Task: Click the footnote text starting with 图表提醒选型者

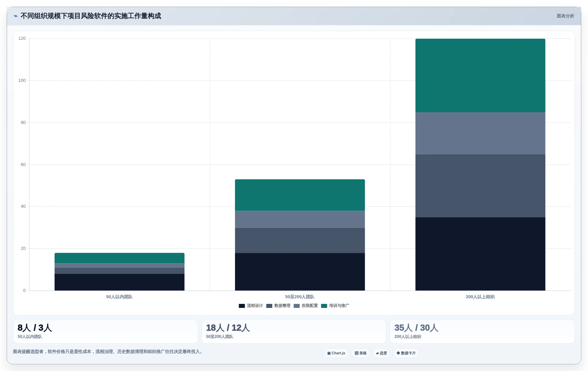Action: click(109, 352)
